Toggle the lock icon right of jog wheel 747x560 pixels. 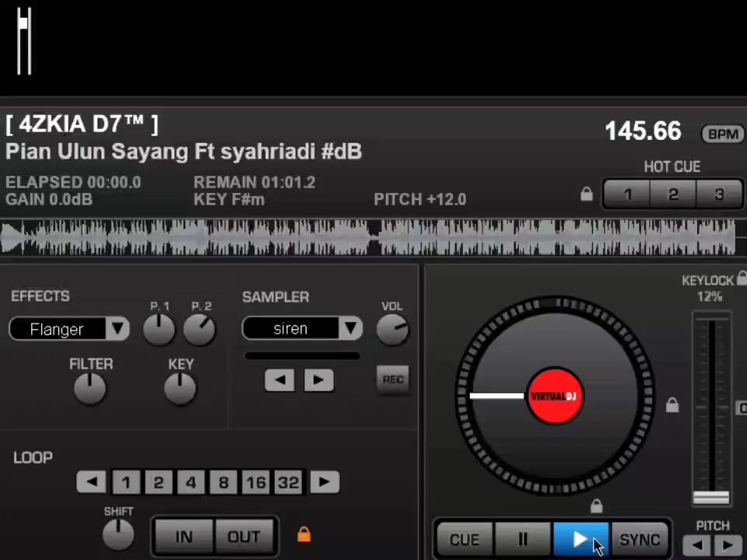[672, 404]
